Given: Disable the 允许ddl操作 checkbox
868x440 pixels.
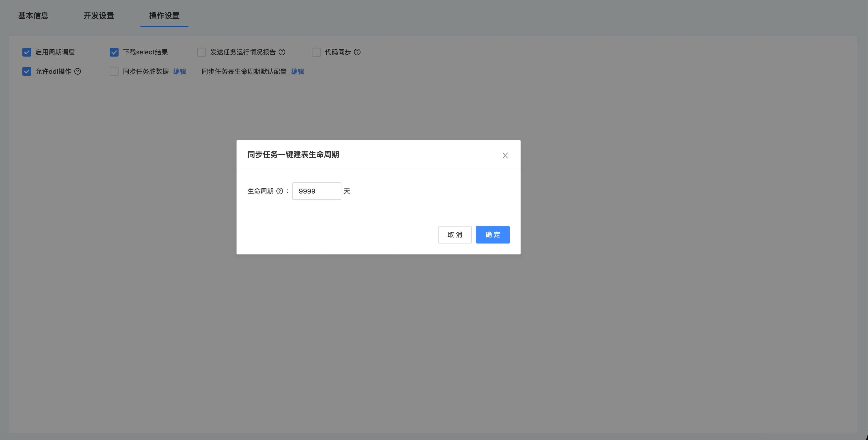Looking at the screenshot, I should point(26,72).
